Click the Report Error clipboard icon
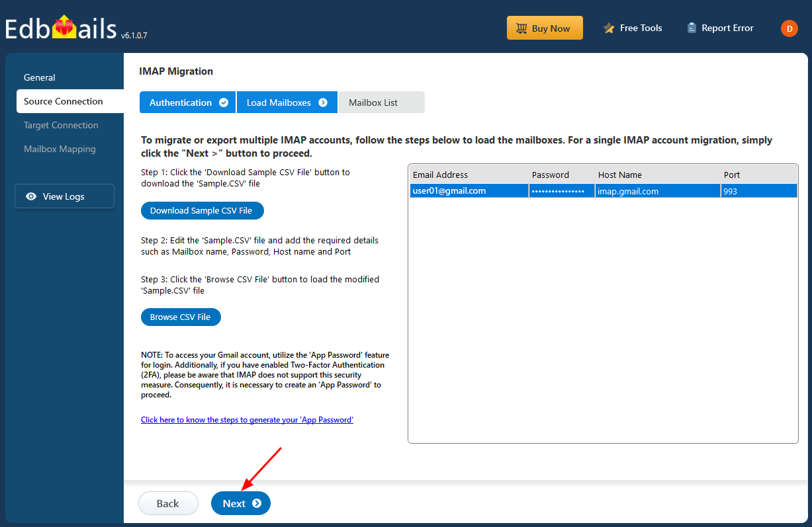The image size is (812, 527). (692, 28)
